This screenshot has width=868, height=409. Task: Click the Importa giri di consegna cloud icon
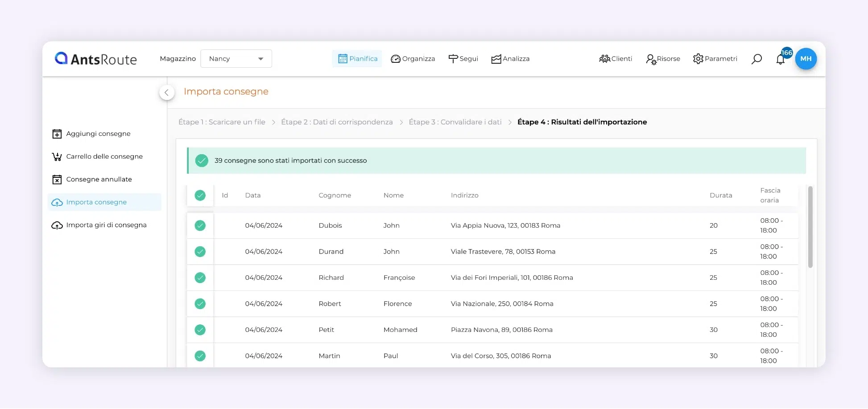coord(57,225)
